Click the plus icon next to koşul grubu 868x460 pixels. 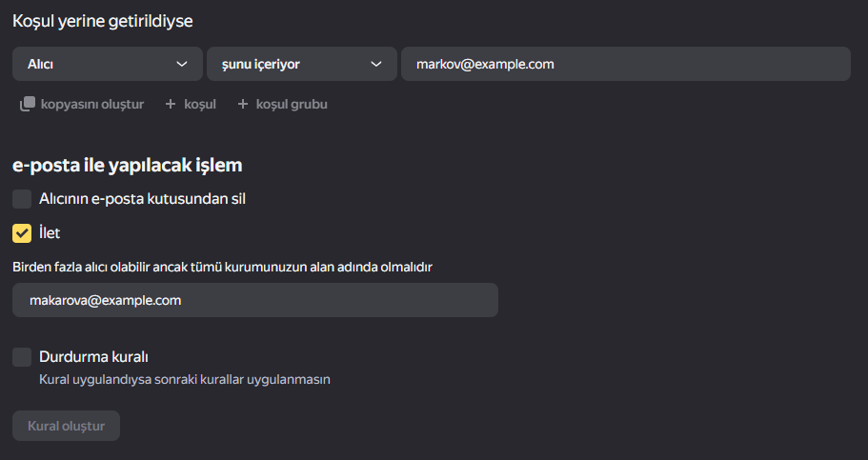pos(242,104)
